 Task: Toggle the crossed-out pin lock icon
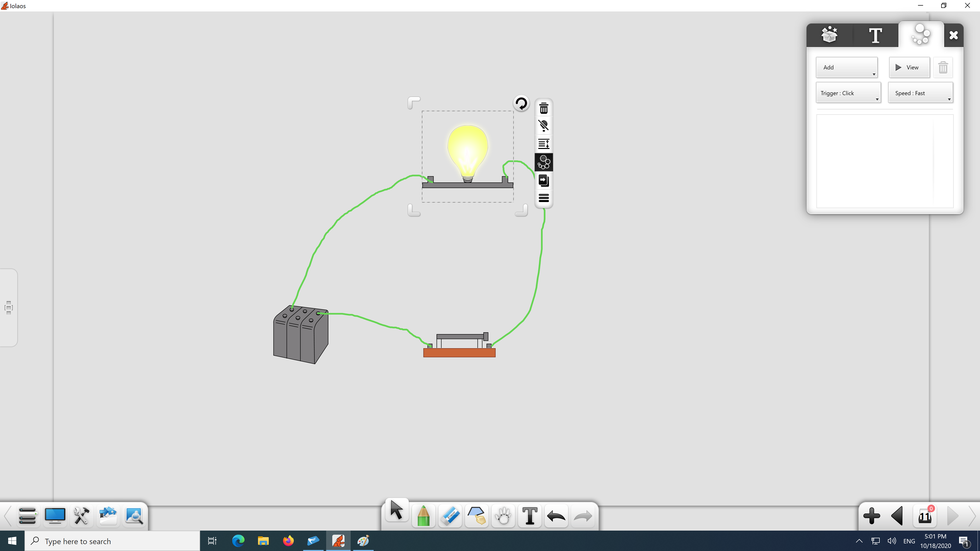[544, 126]
